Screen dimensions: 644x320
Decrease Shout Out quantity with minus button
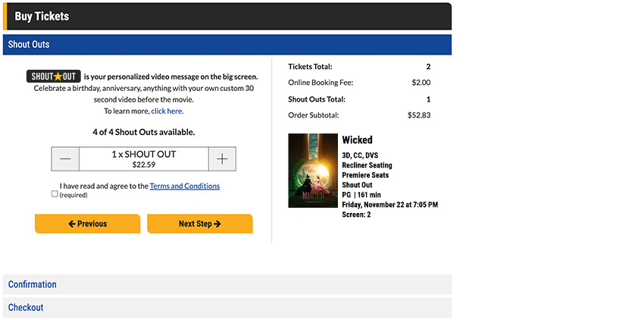pos(65,159)
